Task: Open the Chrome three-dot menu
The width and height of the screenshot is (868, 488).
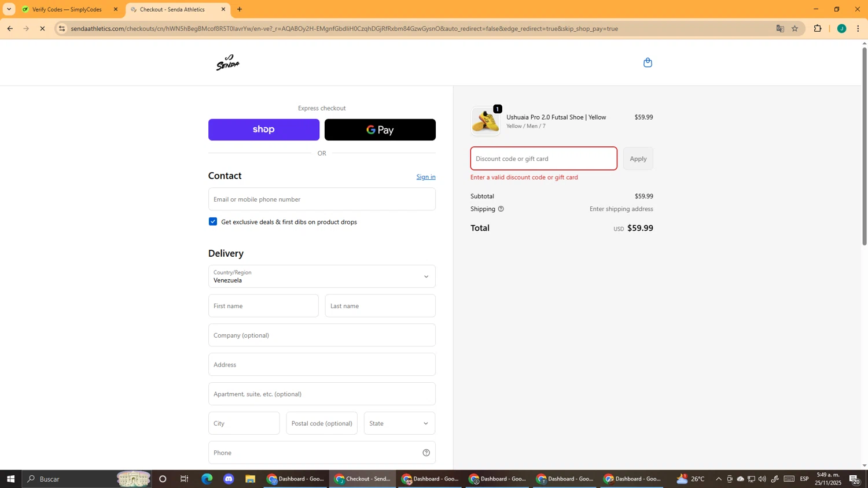Action: 858,28
